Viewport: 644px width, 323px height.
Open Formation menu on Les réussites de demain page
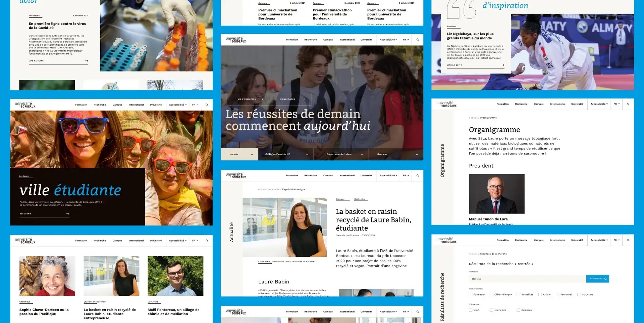click(292, 40)
